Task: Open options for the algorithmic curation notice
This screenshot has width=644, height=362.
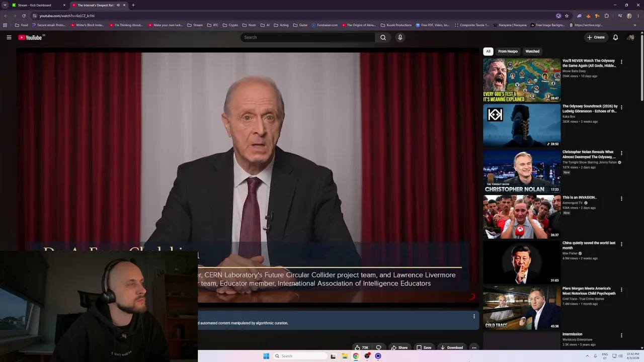Action: [x=473, y=316]
